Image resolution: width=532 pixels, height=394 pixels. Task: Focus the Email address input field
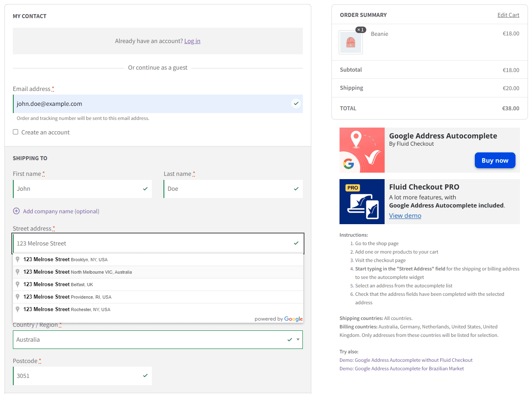[158, 104]
